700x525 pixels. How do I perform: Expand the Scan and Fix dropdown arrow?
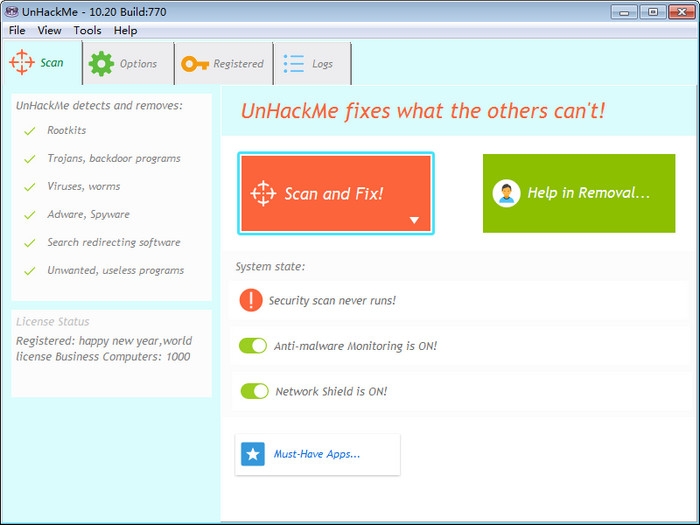414,220
